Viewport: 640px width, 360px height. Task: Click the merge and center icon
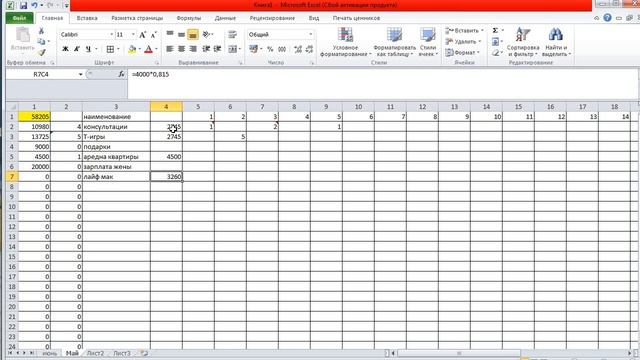coord(232,49)
